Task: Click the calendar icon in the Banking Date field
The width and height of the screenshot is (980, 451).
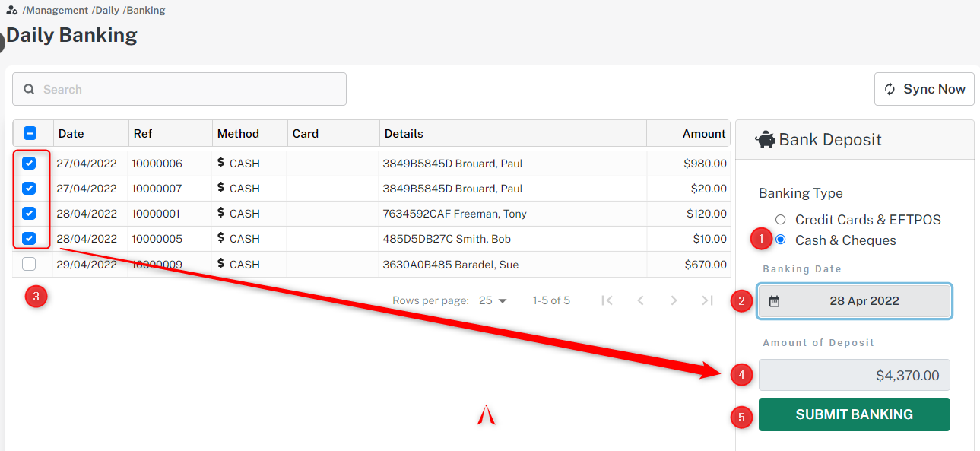Action: [x=774, y=301]
